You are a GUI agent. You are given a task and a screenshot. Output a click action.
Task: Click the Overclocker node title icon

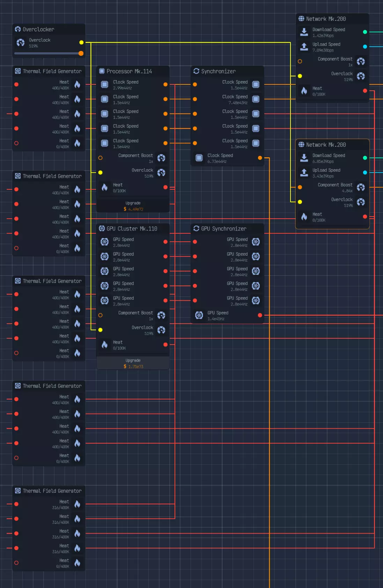tap(18, 29)
